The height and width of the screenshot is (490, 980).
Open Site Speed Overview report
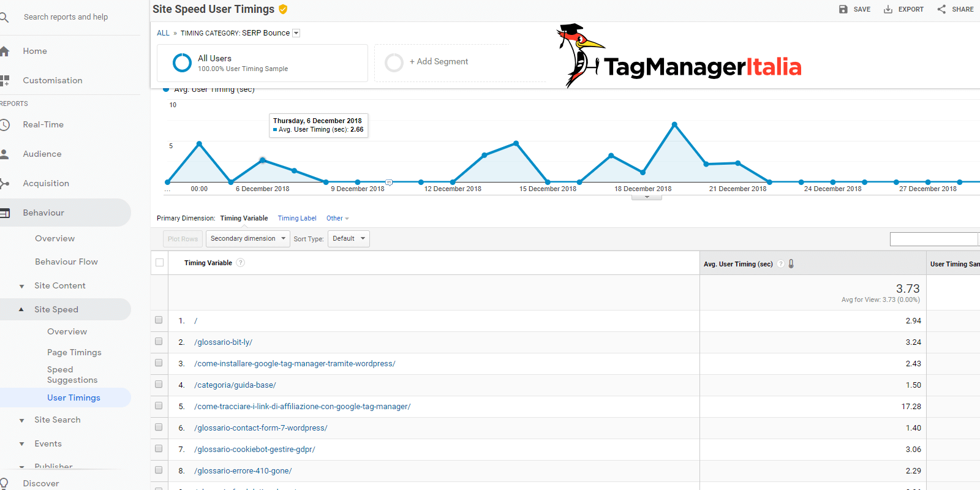tap(67, 332)
